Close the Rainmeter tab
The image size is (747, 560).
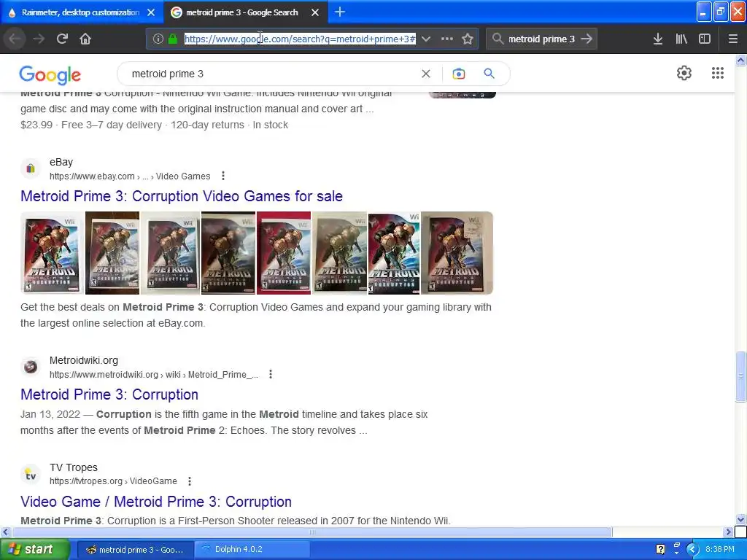coord(151,12)
